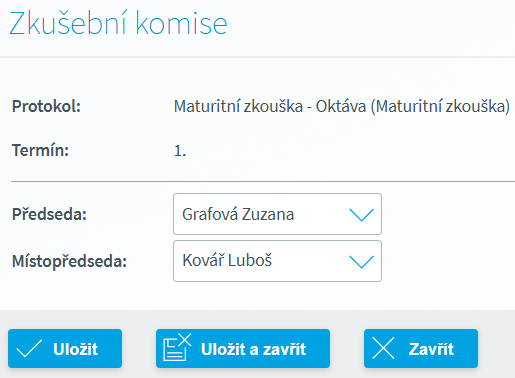This screenshot has width=515, height=378.
Task: Click the Uložit a zavřít text label
Action: click(x=253, y=349)
